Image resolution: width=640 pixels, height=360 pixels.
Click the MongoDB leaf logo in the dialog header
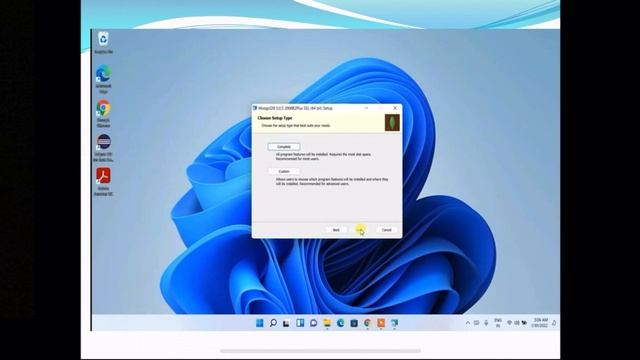(392, 122)
